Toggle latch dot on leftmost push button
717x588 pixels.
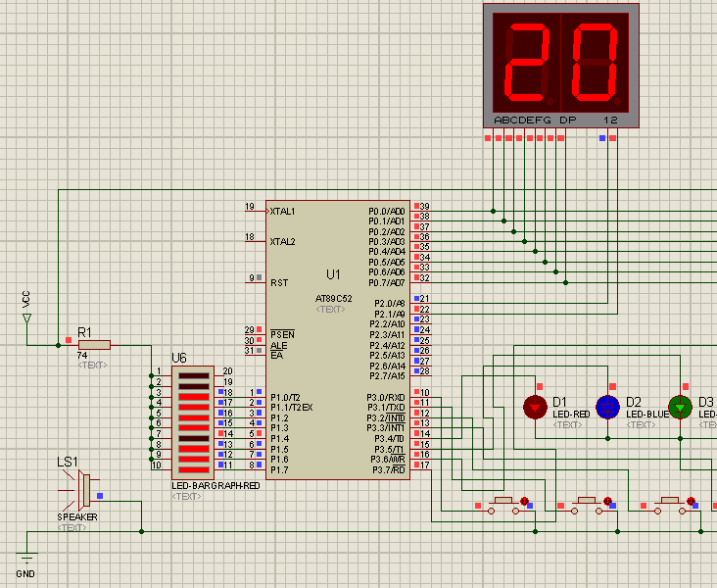[x=524, y=501]
